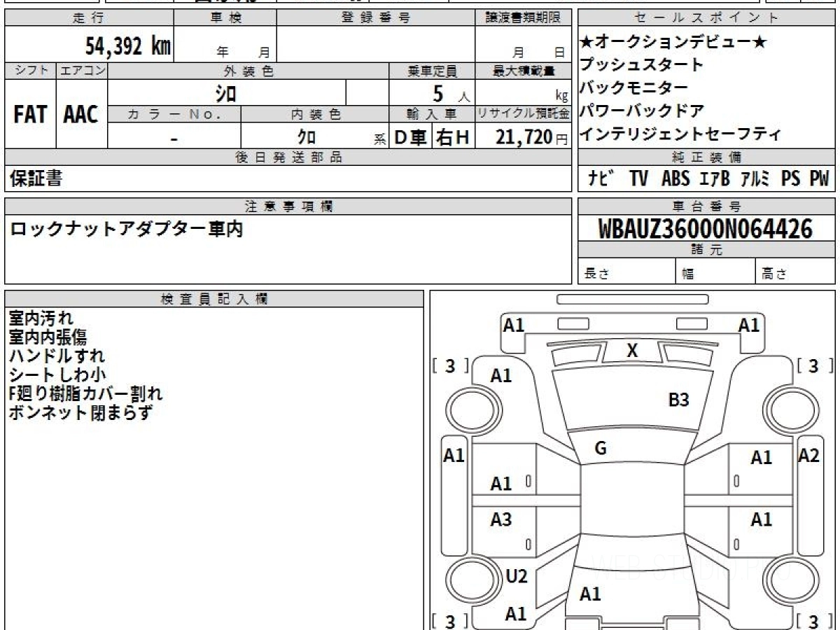Screen dimensions: 840x630
Task: Select the 最大積載量 header
Action: pos(523,71)
